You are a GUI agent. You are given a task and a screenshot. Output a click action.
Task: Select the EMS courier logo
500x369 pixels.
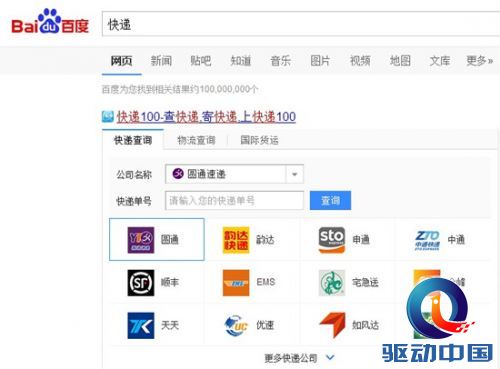(236, 283)
